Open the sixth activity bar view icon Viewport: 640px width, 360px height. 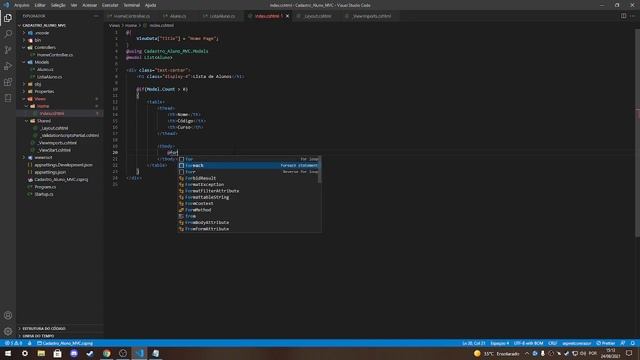pos(8,98)
